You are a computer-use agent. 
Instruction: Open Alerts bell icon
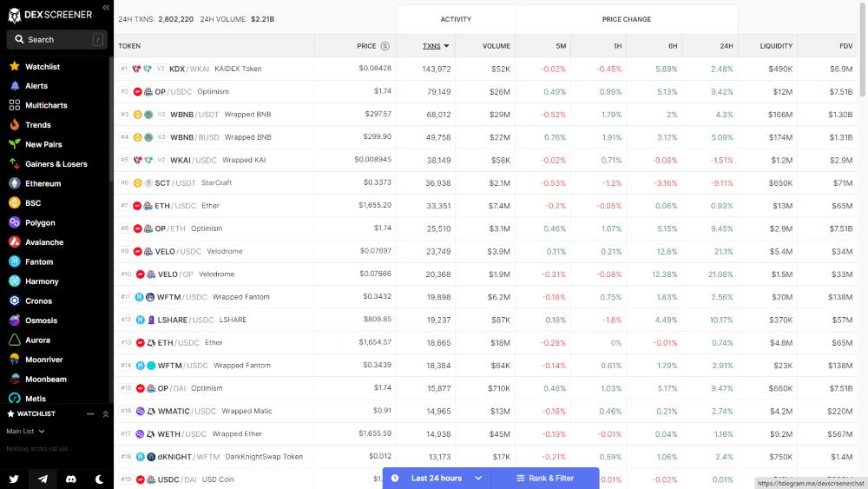pyautogui.click(x=15, y=86)
